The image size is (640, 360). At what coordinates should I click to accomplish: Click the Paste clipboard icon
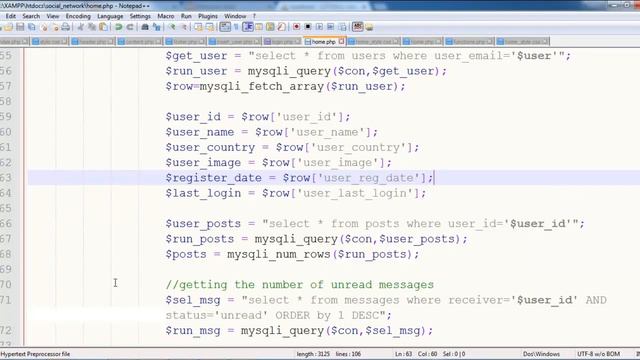(104, 27)
